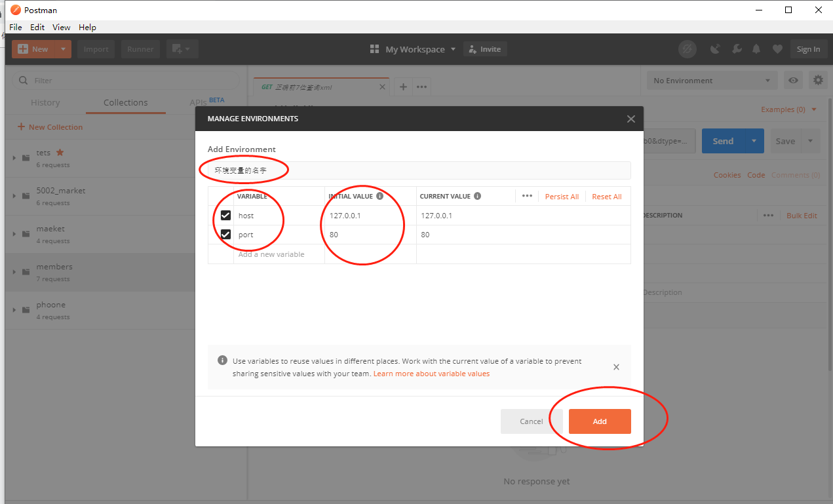833x504 pixels.
Task: Click the environment name input field
Action: 419,170
